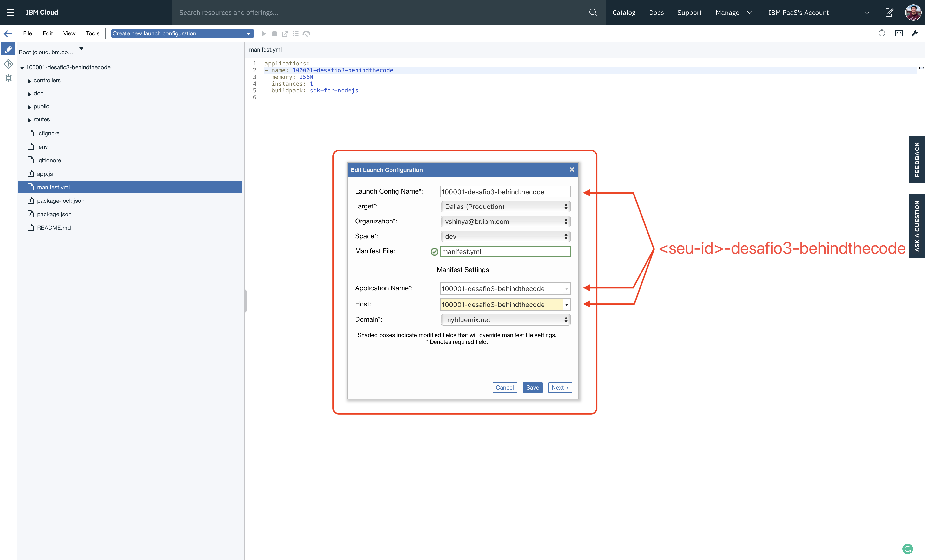Viewport: 925px width, 560px height.
Task: Click the Next button
Action: 560,387
